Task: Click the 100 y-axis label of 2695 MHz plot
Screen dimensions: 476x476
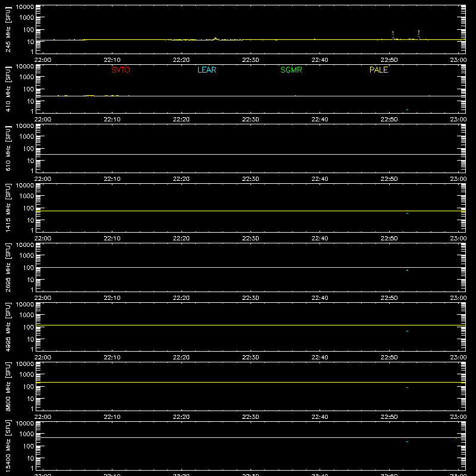Action: 29,267
